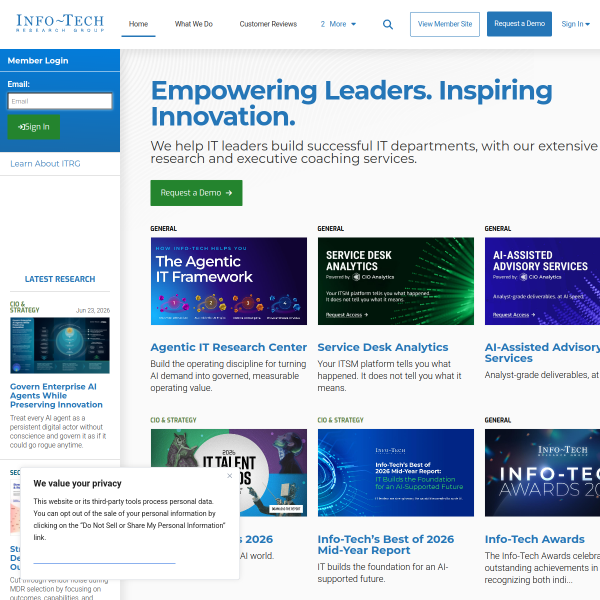
Task: Click the Info-Tech Research Group logo
Action: click(60, 23)
